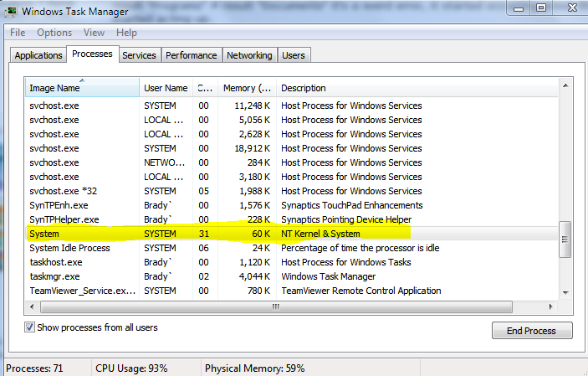The width and height of the screenshot is (588, 376).
Task: Select the SynTPEnh.exe process
Action: (292, 205)
